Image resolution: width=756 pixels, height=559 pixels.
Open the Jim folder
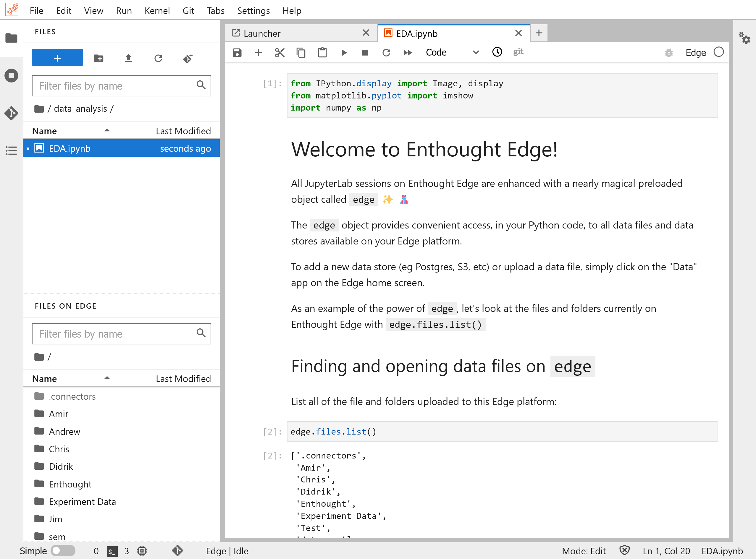point(121,519)
